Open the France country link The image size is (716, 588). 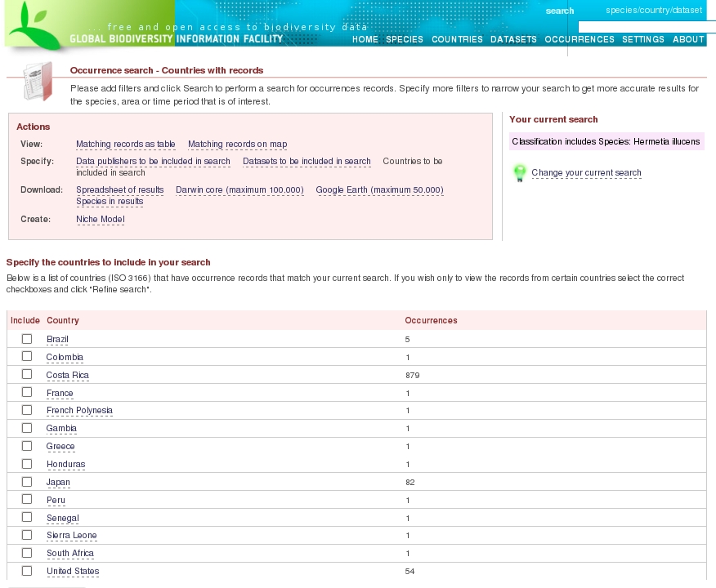[x=60, y=393]
